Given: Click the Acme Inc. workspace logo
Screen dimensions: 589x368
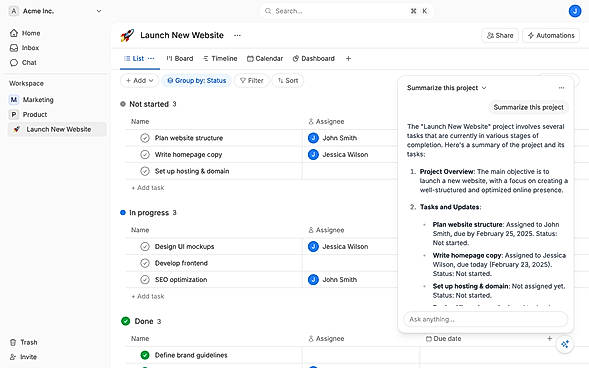Looking at the screenshot, I should pos(14,11).
